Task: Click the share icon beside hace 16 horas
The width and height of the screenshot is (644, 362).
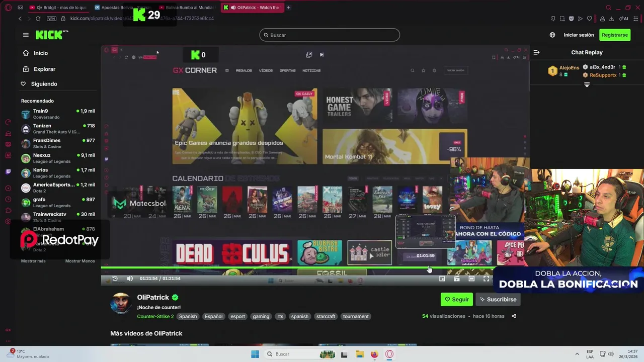Action: click(x=514, y=316)
